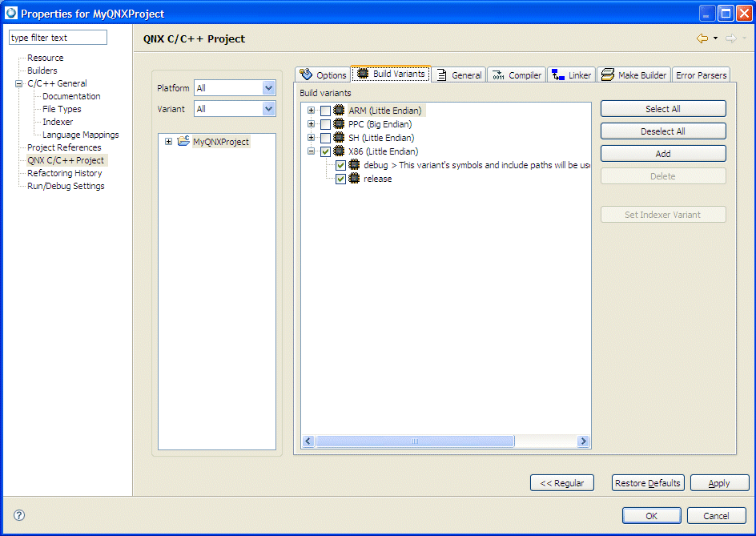The image size is (756, 536).
Task: Enable the ARM (Little Endian) checkbox
Action: tap(325, 111)
